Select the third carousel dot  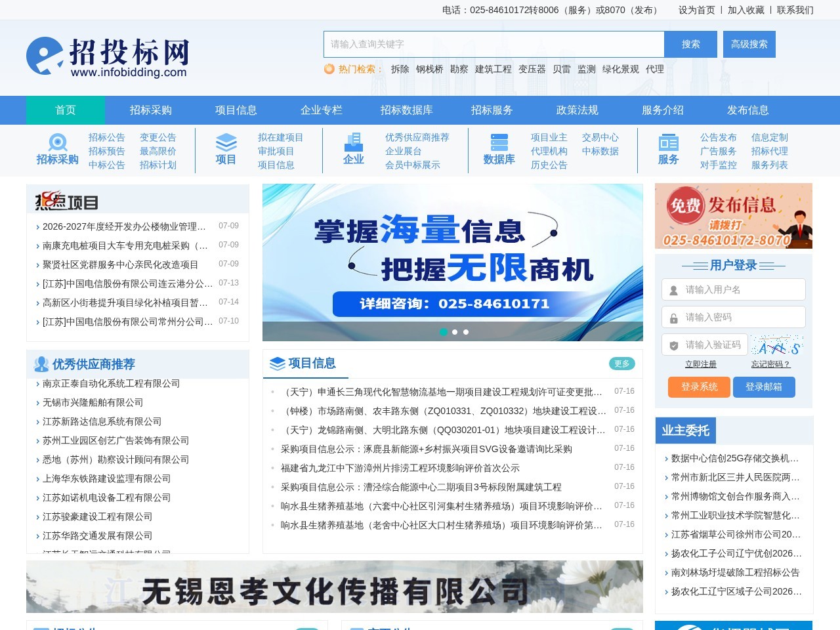466,332
